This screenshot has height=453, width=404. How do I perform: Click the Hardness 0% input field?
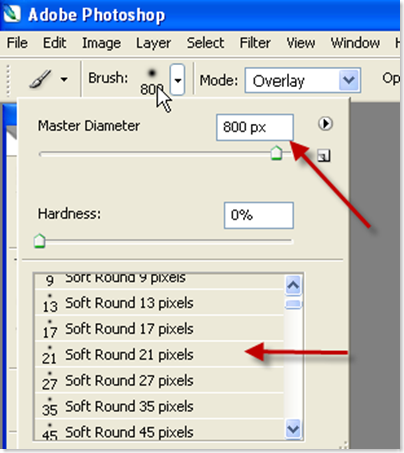pyautogui.click(x=259, y=215)
